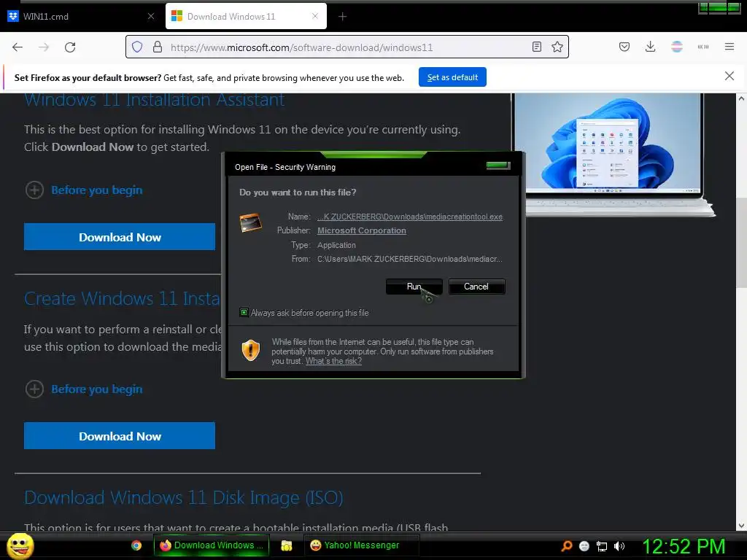Click the orange search tray icon
This screenshot has width=747, height=560.
(567, 545)
